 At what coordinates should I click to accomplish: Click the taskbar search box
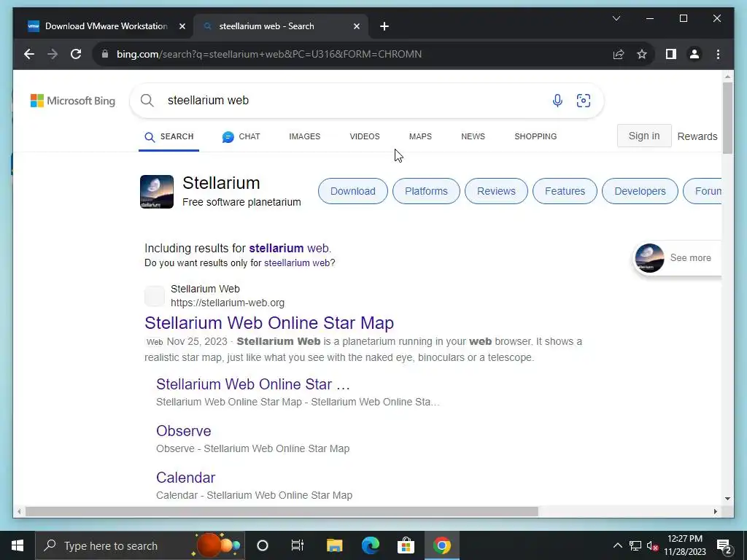pyautogui.click(x=140, y=545)
